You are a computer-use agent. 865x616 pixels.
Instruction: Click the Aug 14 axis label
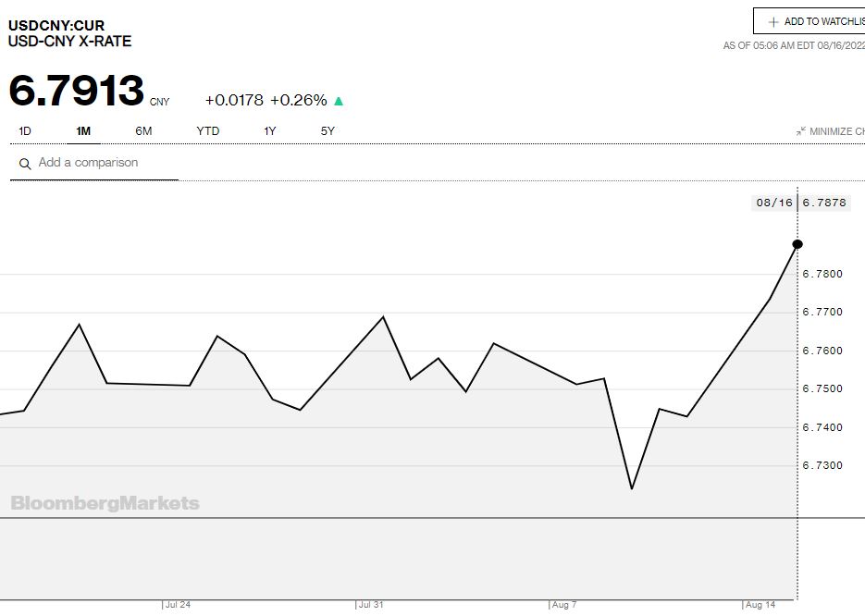click(x=759, y=605)
